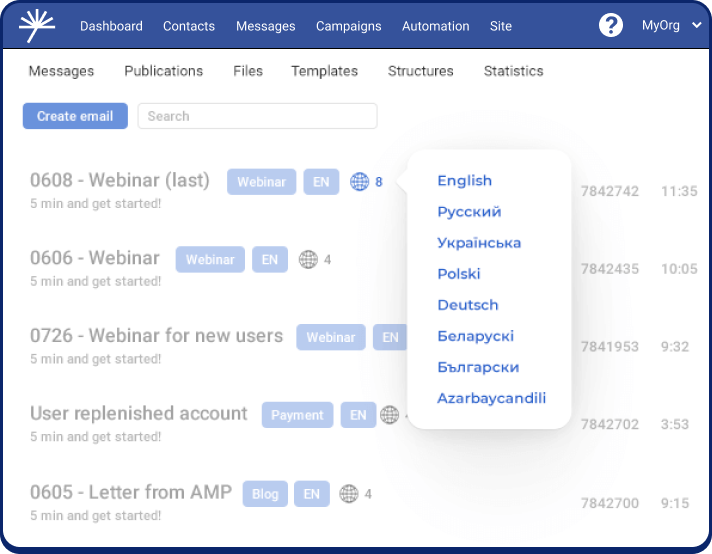This screenshot has height=554, width=712.
Task: Click globe icon on 0608 Webinar row
Action: tap(360, 182)
